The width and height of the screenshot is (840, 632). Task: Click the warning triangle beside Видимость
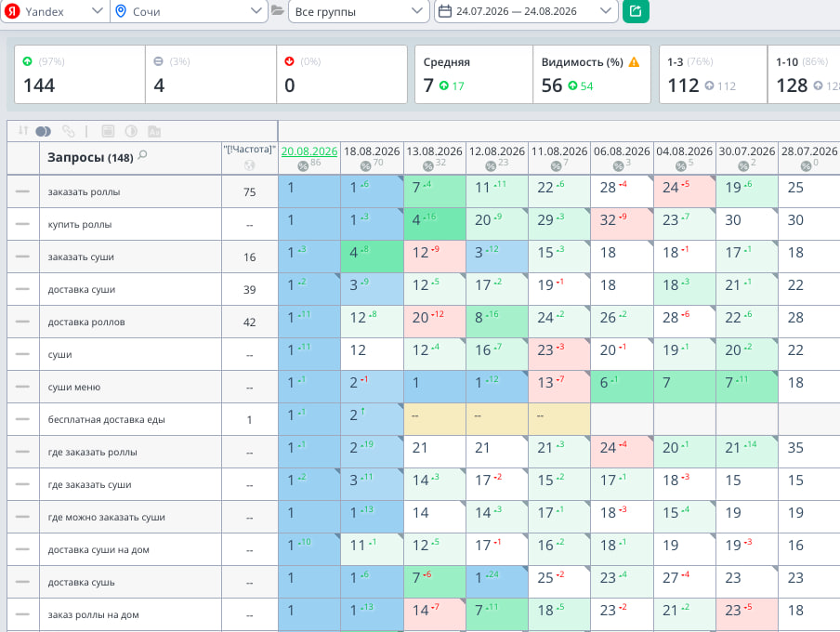[634, 62]
